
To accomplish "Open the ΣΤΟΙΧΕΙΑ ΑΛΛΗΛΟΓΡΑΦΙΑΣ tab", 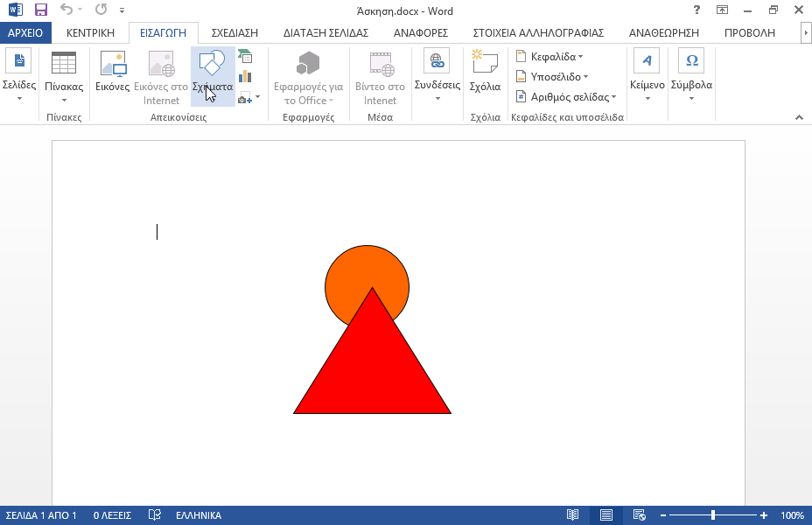I will click(x=538, y=32).
